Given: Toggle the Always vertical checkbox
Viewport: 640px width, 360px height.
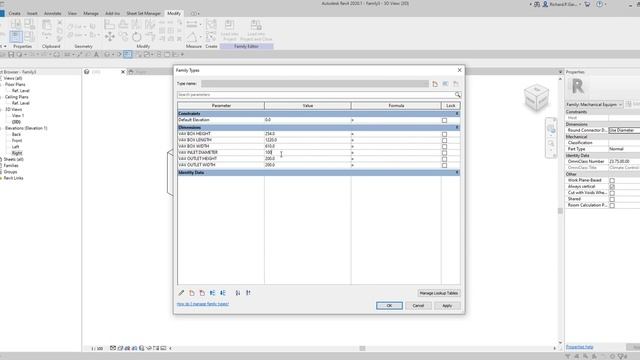Looking at the screenshot, I should click(612, 187).
